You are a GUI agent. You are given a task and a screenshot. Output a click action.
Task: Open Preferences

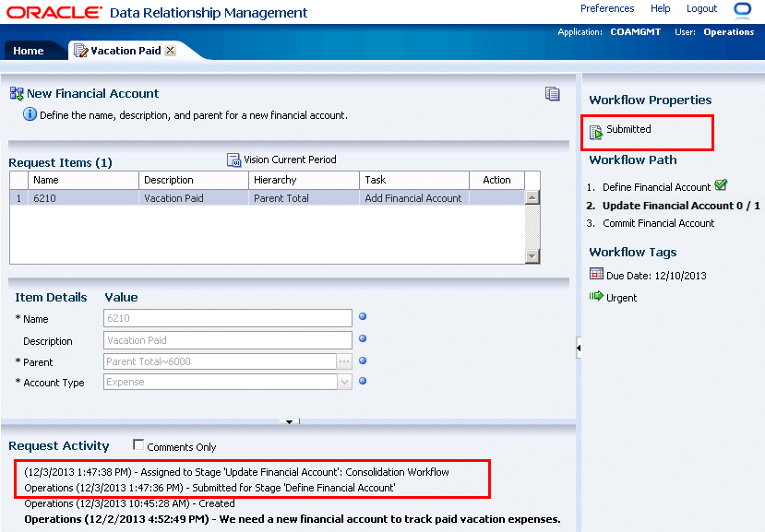point(607,8)
